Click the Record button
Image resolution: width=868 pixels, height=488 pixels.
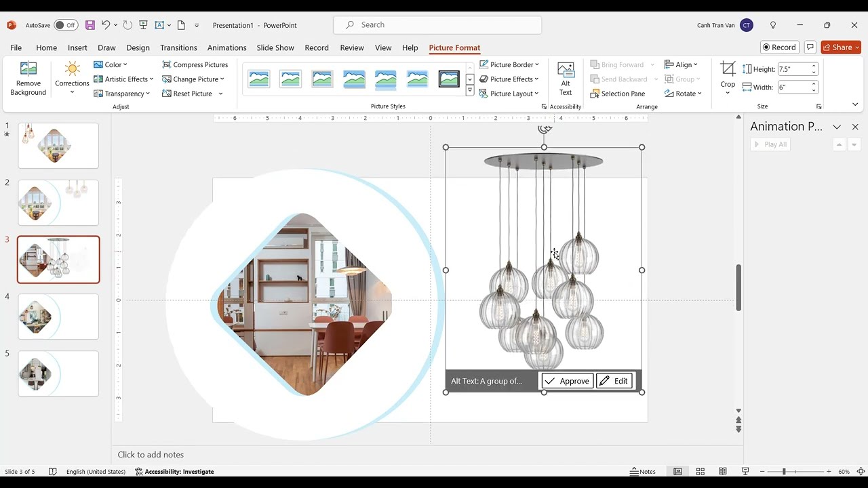point(779,47)
